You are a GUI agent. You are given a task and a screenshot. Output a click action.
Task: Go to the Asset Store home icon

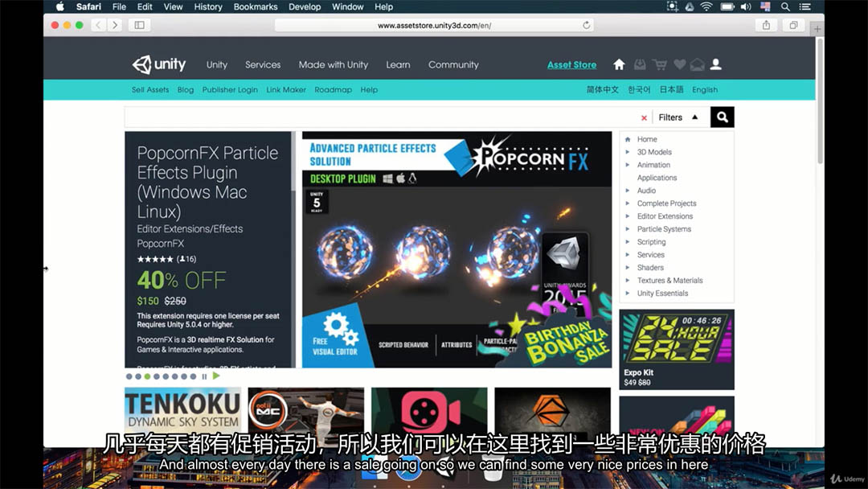[619, 64]
